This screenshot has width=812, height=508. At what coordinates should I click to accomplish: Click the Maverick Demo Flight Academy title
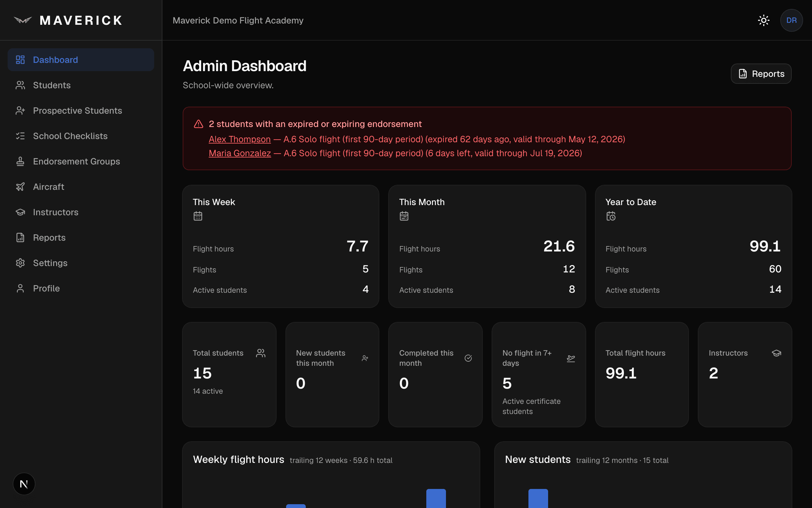coord(238,21)
